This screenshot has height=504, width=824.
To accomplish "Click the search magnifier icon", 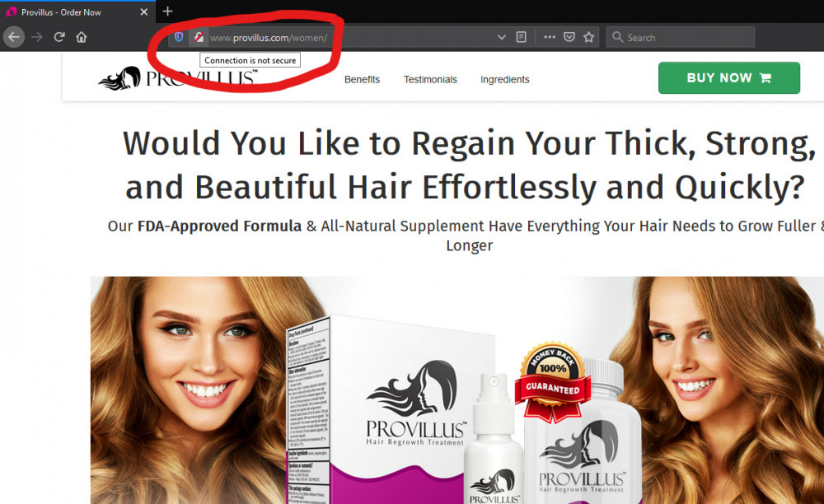I will click(x=617, y=37).
